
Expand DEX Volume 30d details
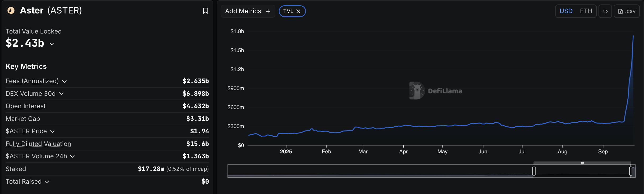pyautogui.click(x=61, y=94)
